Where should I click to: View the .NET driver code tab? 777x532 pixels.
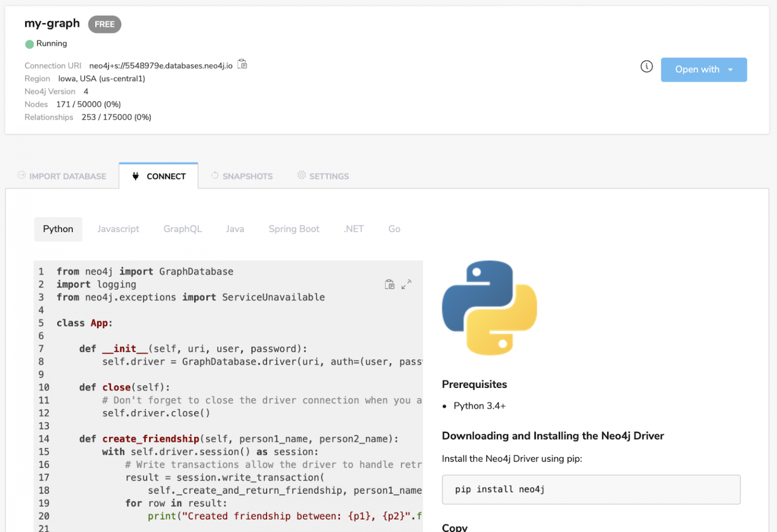[x=354, y=229]
